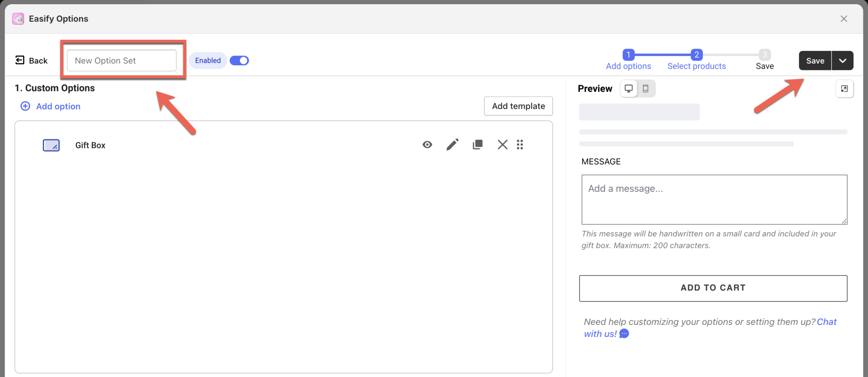Toggle the Enabled switch off
The width and height of the screenshot is (868, 377).
click(x=239, y=61)
